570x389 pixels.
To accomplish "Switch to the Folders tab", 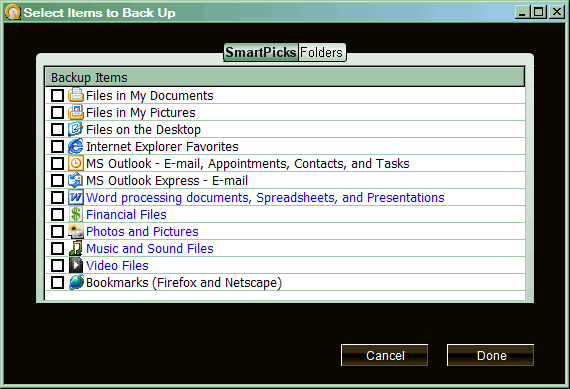I will pos(322,52).
